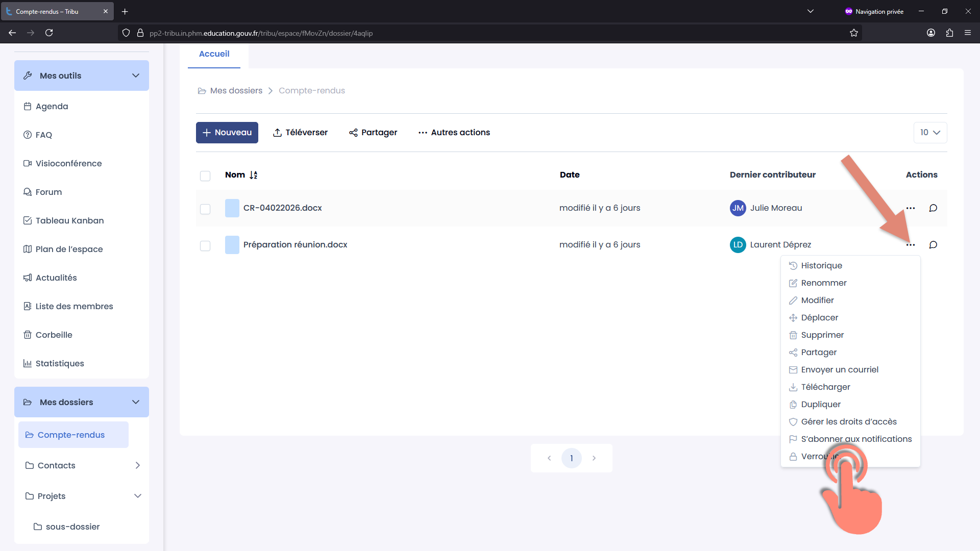Choose Gérer les droits d'accès
980x551 pixels.
coord(850,422)
